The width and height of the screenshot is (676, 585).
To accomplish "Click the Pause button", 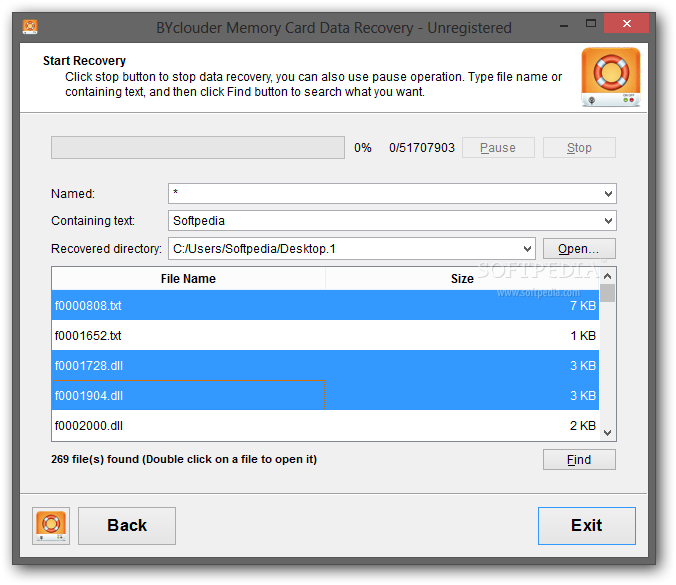I will [498, 148].
